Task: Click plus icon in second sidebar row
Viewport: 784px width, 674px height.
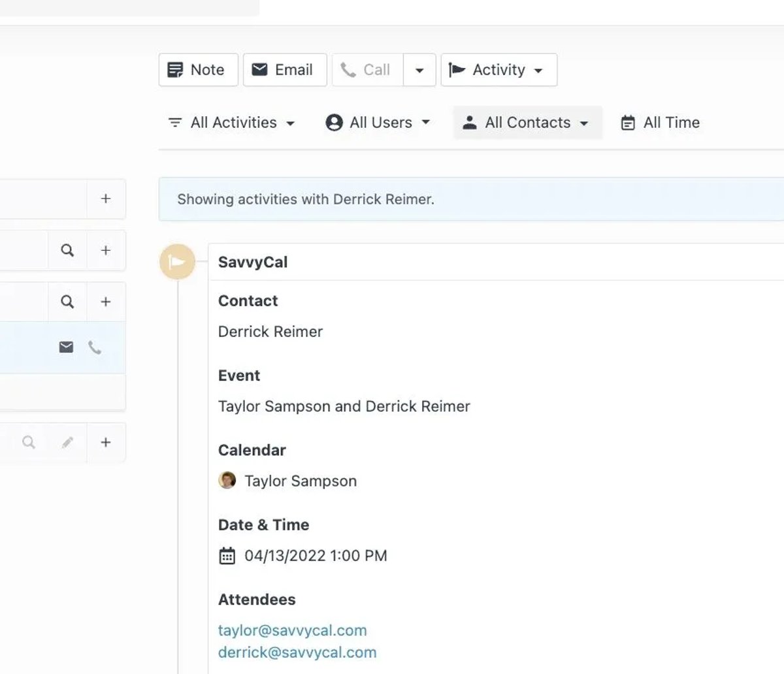Action: click(106, 250)
